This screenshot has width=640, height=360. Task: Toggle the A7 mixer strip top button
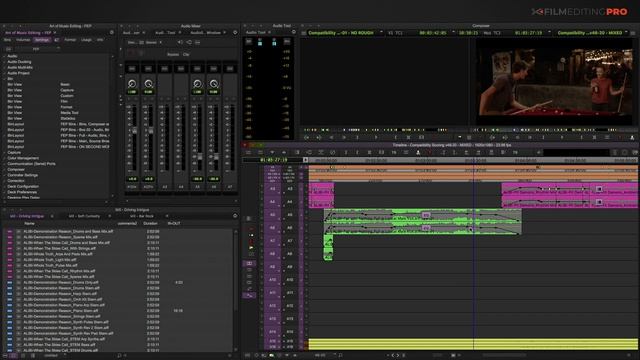[230, 69]
